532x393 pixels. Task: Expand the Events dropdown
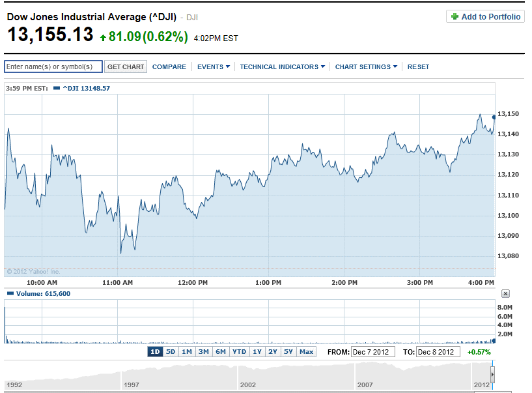213,66
